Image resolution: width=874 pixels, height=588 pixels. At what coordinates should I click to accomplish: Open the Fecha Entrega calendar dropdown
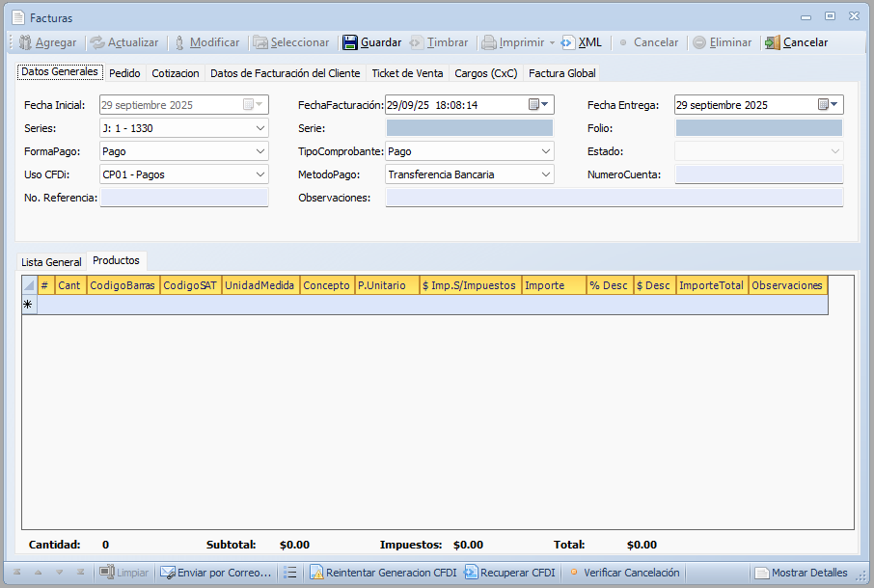(830, 105)
